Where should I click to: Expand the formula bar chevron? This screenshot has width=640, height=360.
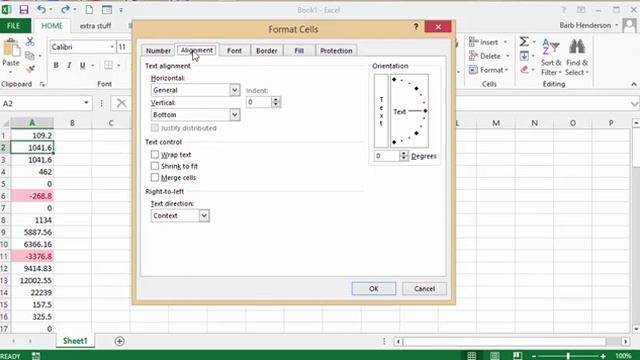[634, 104]
